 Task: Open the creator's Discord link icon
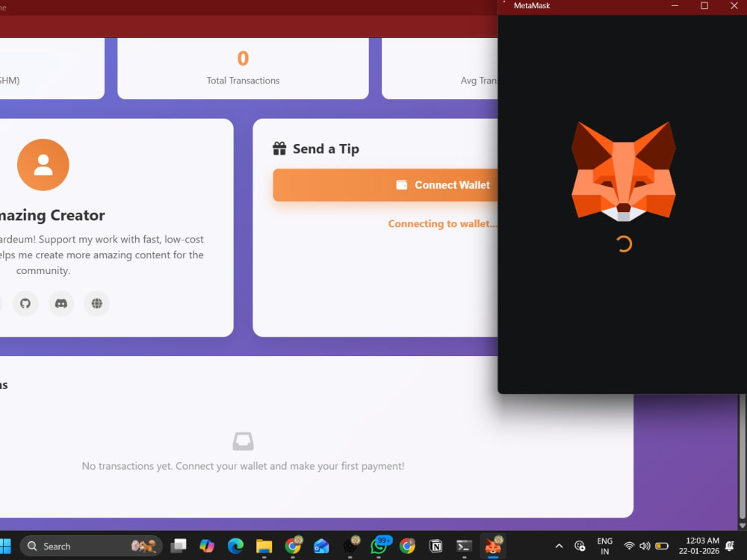point(61,303)
